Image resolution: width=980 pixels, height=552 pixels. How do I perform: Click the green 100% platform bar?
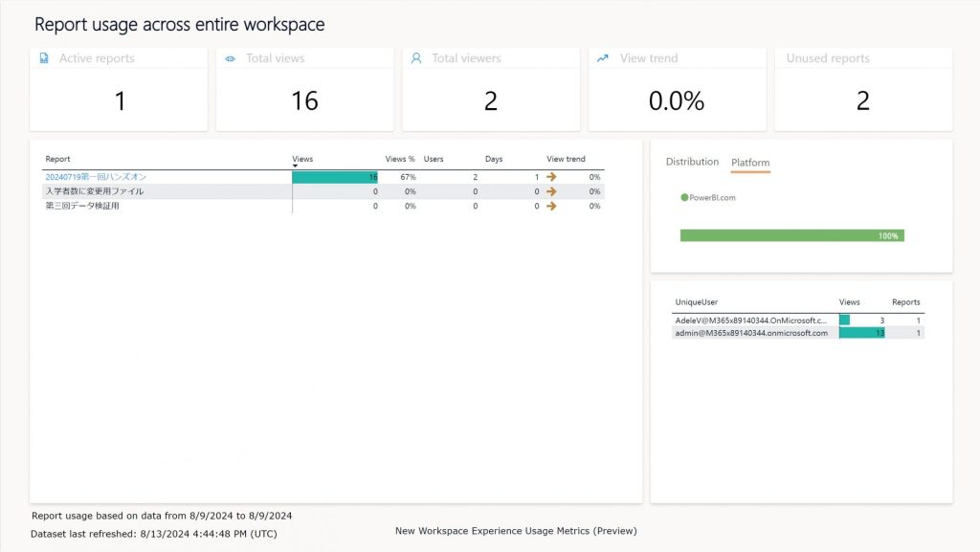(791, 235)
